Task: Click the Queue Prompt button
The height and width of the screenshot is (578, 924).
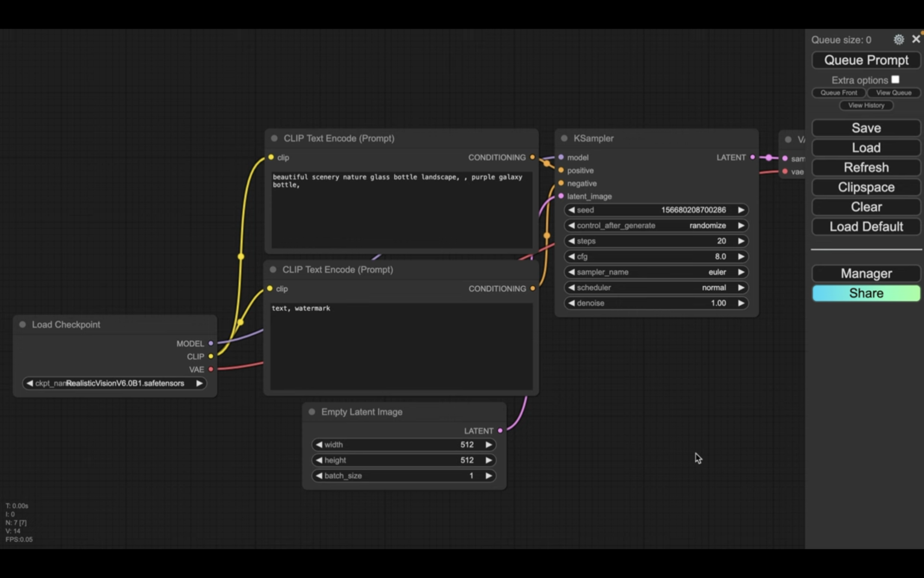Action: click(x=866, y=60)
